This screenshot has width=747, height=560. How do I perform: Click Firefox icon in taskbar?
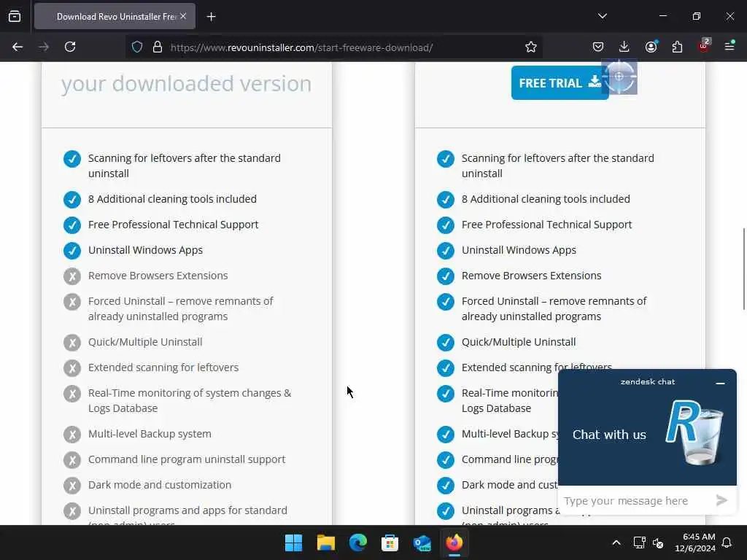pos(454,542)
